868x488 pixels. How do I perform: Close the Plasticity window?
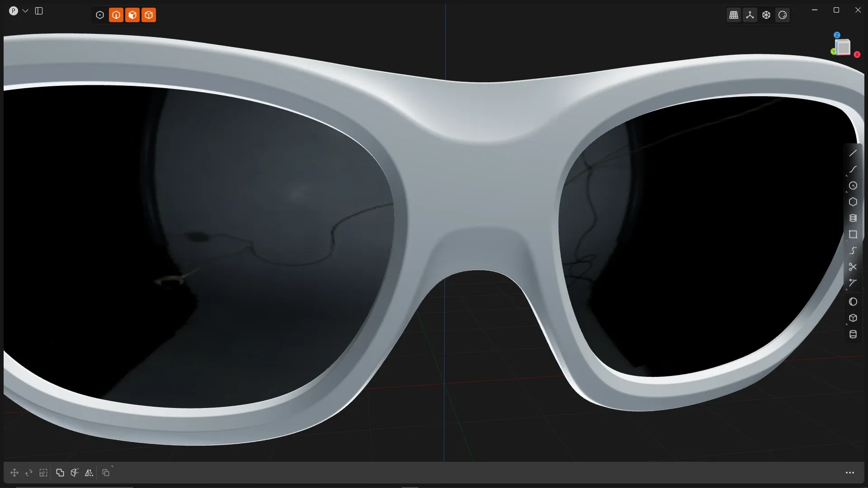coord(858,10)
